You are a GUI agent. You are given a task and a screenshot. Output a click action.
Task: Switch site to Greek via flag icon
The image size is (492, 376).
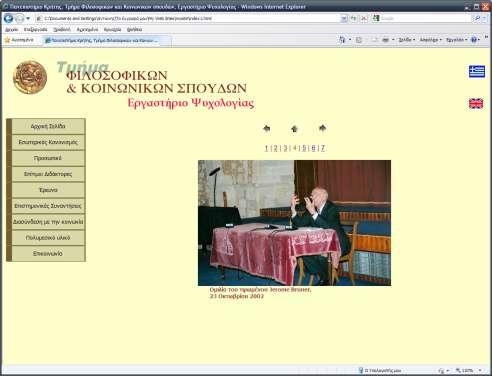477,71
